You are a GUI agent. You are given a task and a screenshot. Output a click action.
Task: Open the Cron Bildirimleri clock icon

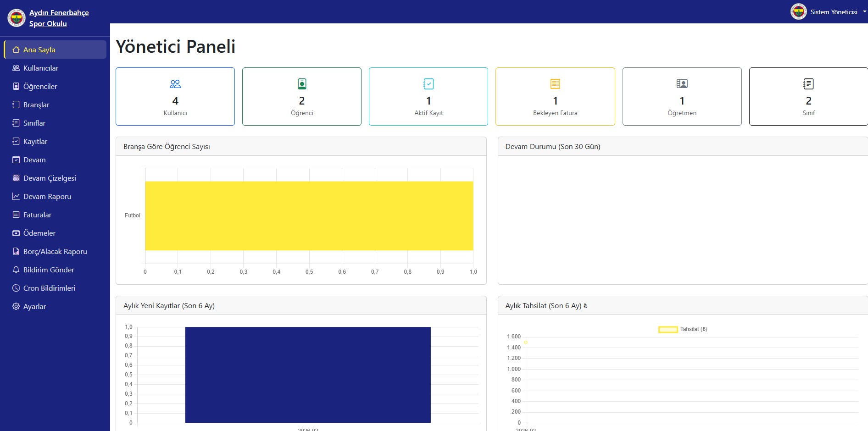coord(16,288)
